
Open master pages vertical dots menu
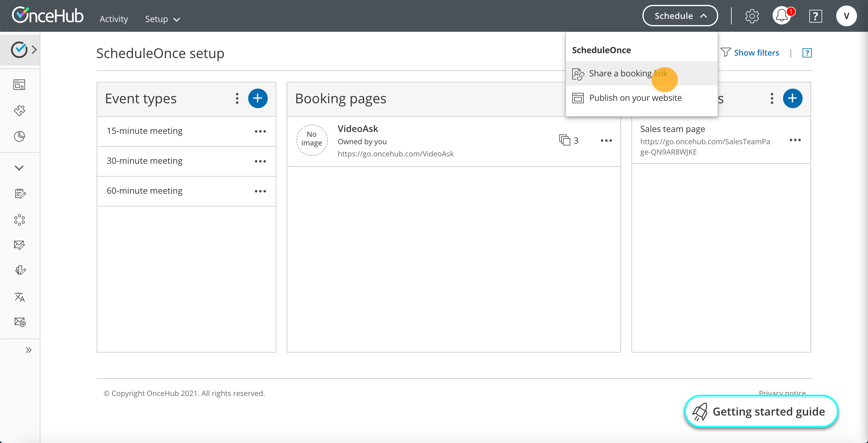(772, 98)
